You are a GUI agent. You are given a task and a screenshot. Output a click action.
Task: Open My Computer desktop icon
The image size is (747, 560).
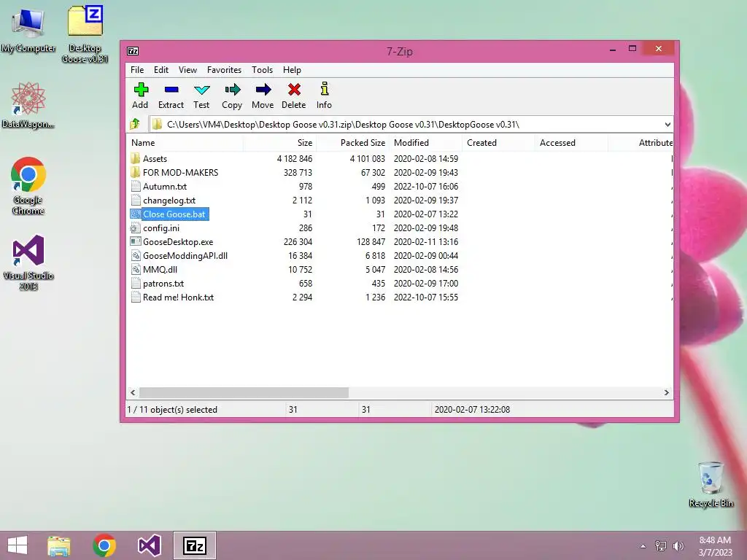tap(28, 29)
